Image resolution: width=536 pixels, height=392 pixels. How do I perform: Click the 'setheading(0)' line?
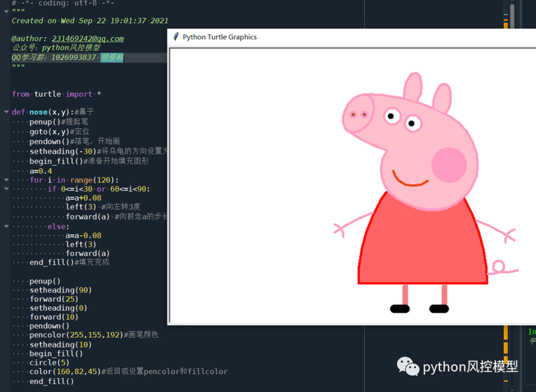(59, 308)
